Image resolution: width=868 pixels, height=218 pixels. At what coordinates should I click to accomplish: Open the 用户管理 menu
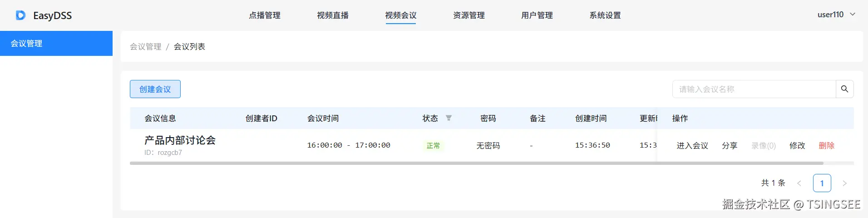point(537,15)
